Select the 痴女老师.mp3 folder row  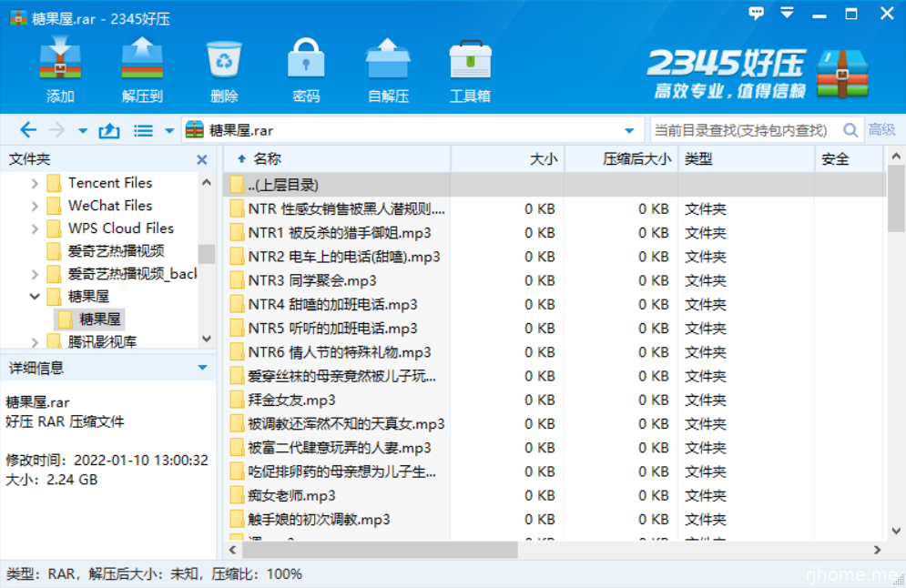coord(555,495)
